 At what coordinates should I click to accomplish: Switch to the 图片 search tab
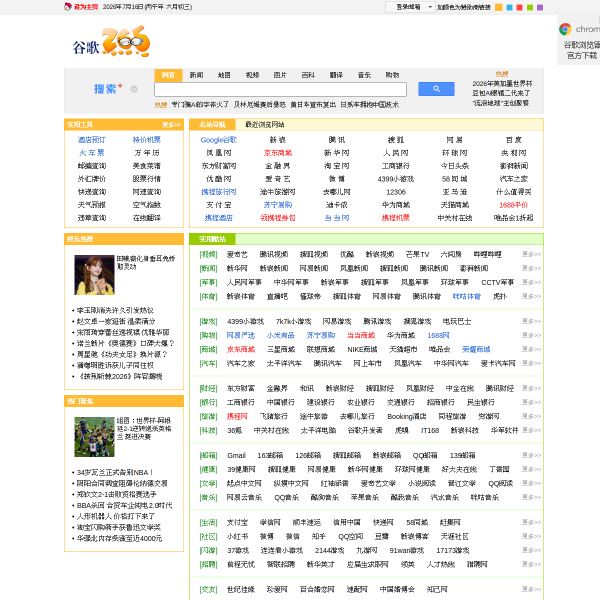tap(280, 75)
